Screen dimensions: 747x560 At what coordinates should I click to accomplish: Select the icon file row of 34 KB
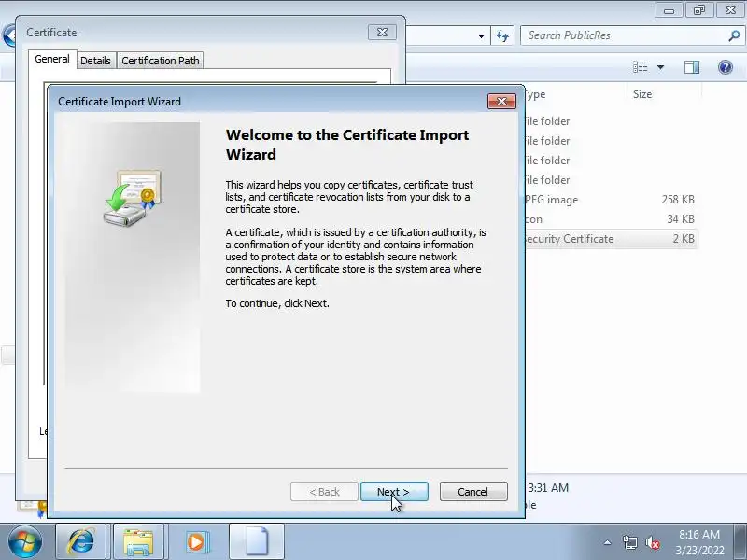pos(611,219)
